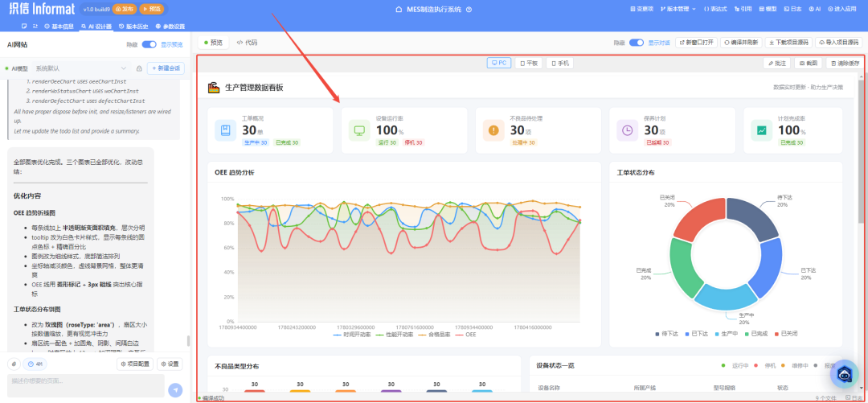Switch to the 版本历史 tab
This screenshot has height=403, width=868.
133,27
